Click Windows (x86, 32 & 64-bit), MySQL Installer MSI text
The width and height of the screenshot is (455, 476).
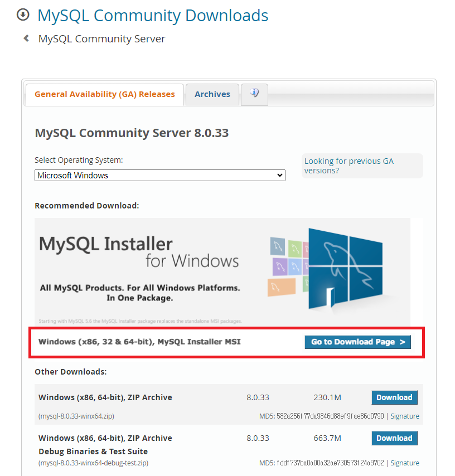coord(139,342)
